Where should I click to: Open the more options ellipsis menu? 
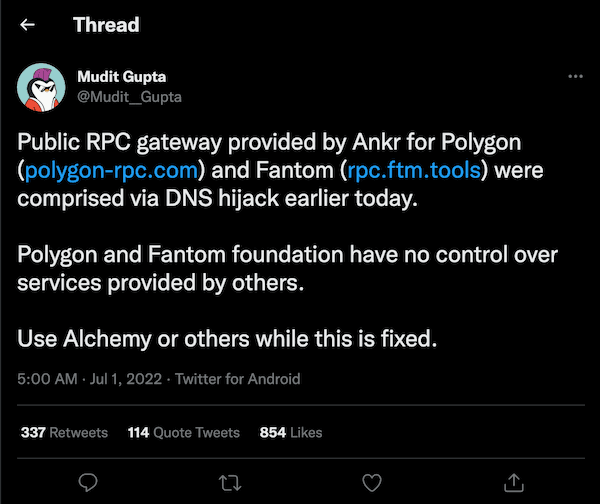(574, 77)
